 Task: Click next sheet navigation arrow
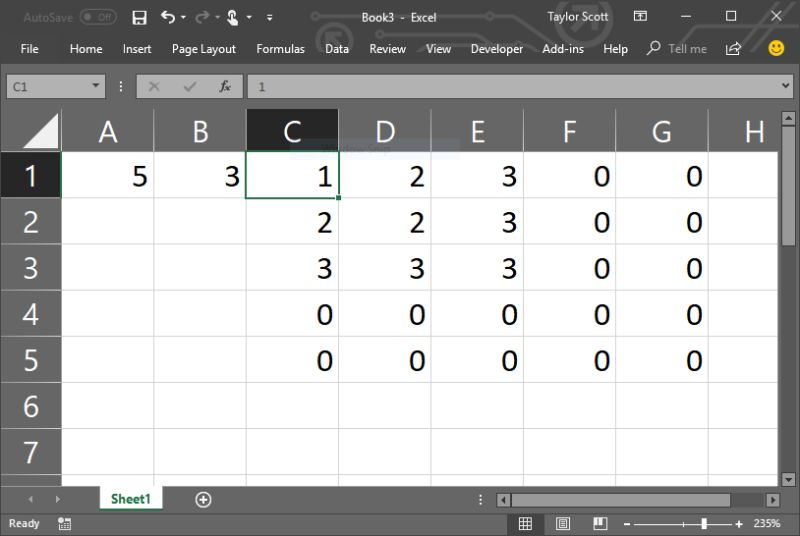57,499
